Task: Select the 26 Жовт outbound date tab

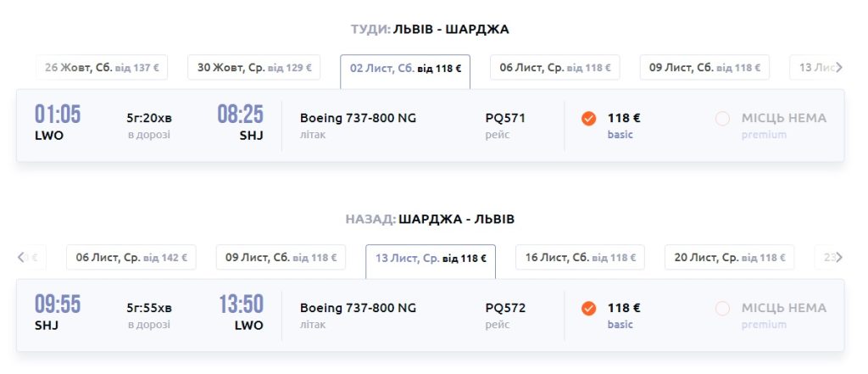Action: (x=102, y=68)
